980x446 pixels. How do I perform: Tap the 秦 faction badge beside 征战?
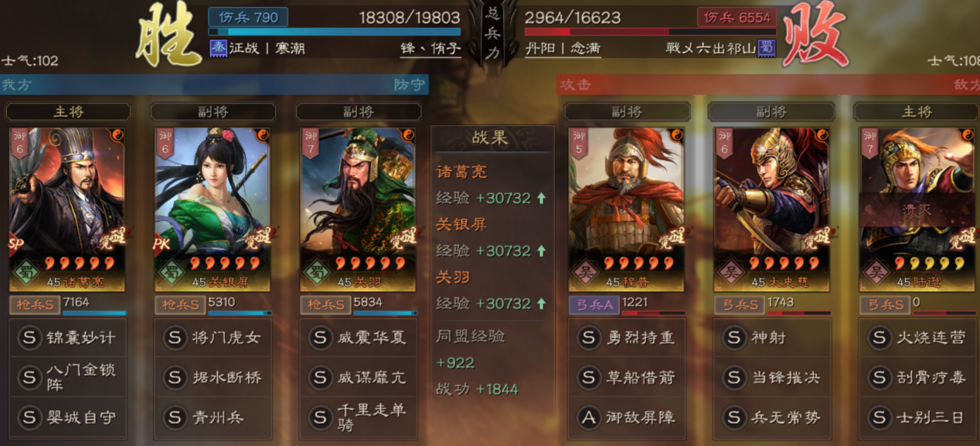[218, 47]
